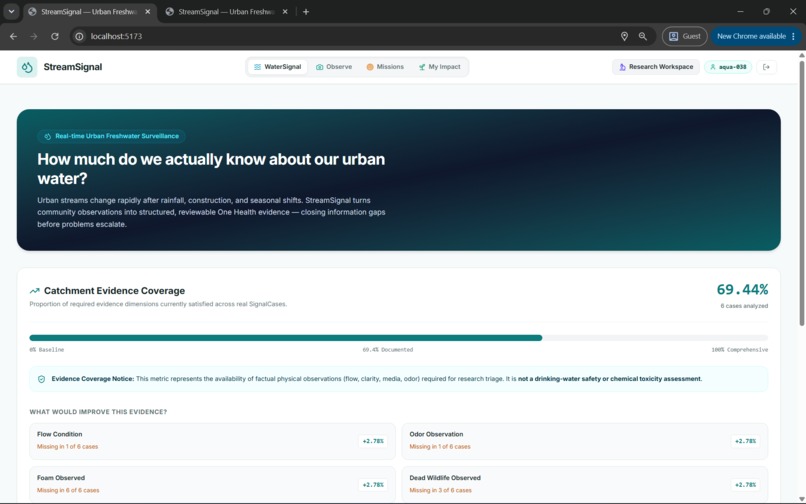Click the StreamSignal water drop logo icon

tap(27, 67)
